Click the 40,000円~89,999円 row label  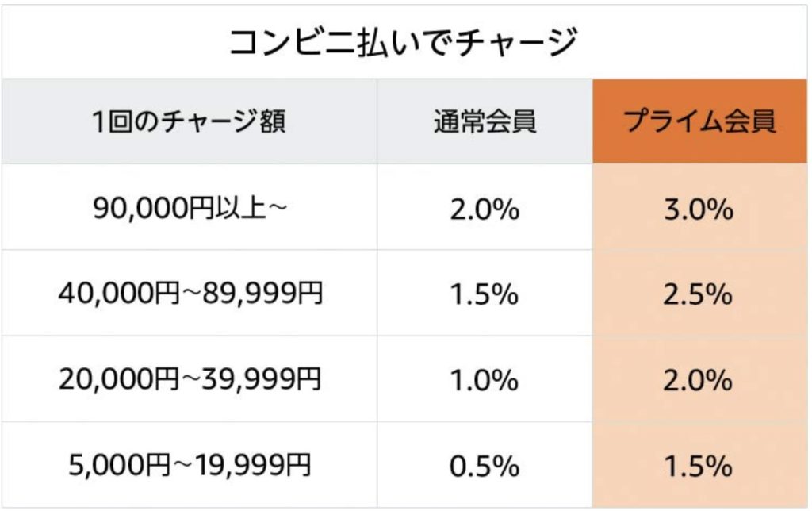tap(190, 293)
